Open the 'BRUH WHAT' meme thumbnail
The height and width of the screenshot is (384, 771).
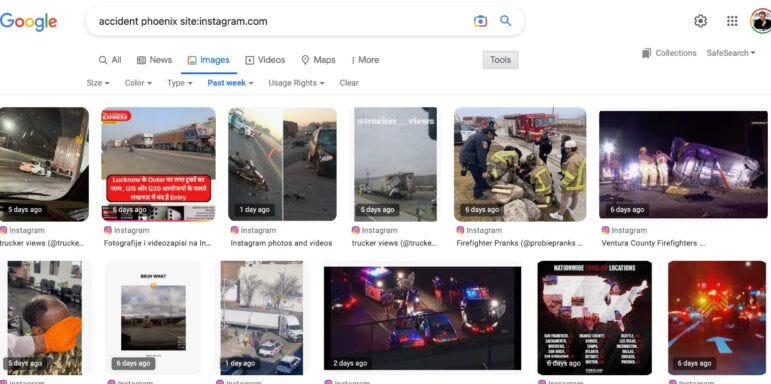[153, 318]
